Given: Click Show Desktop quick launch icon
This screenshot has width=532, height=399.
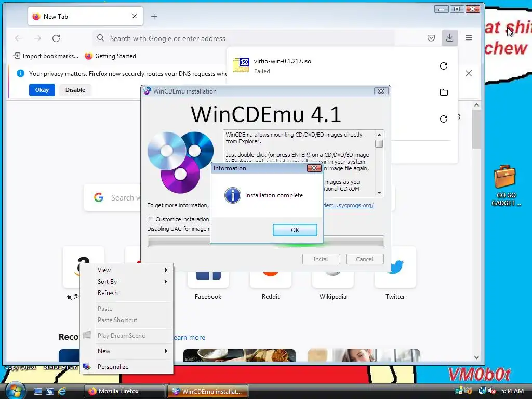Looking at the screenshot, I should coord(37,391).
